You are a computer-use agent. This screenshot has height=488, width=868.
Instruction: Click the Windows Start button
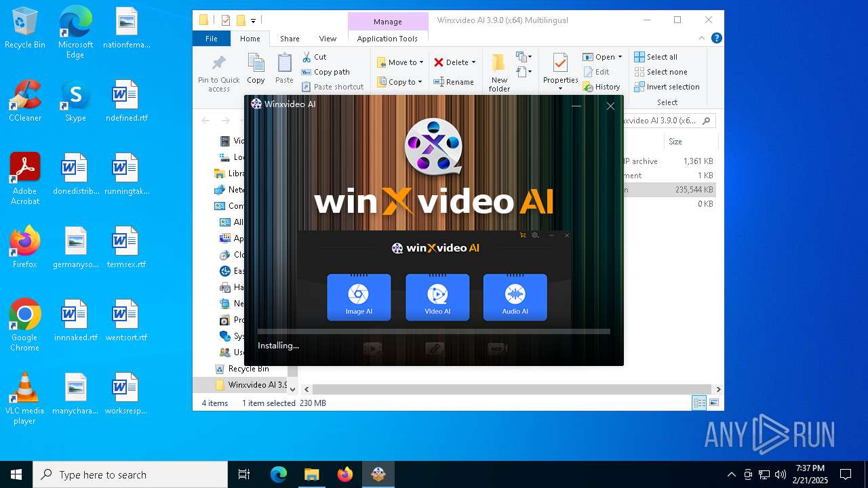point(16,474)
